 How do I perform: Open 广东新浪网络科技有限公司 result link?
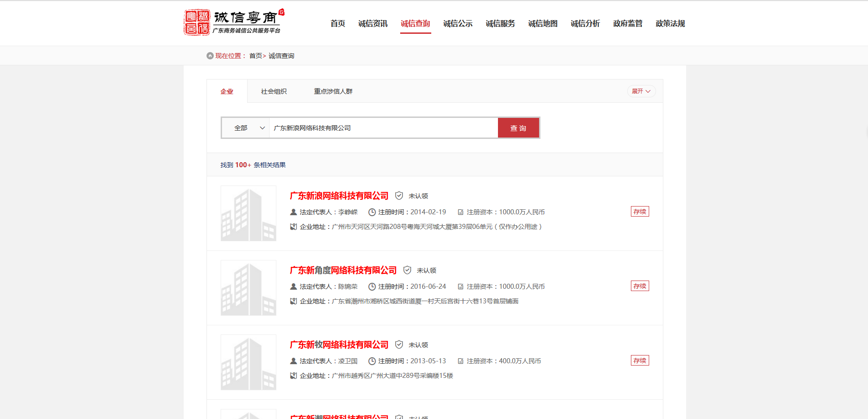pos(339,196)
